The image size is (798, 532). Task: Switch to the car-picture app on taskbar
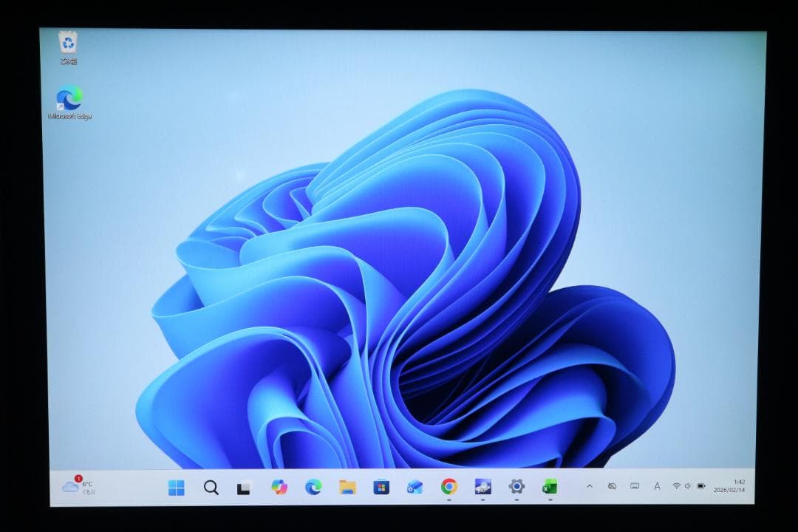(482, 487)
